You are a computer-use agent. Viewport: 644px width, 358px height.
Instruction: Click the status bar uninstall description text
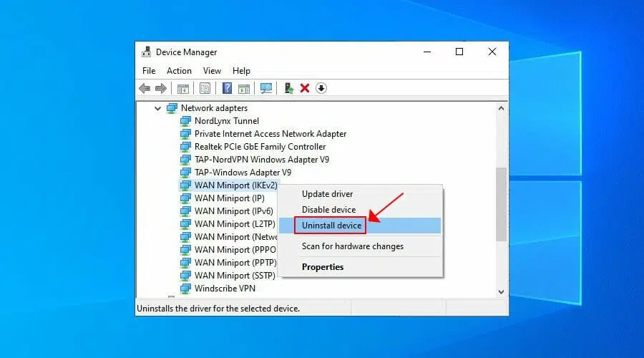point(218,309)
